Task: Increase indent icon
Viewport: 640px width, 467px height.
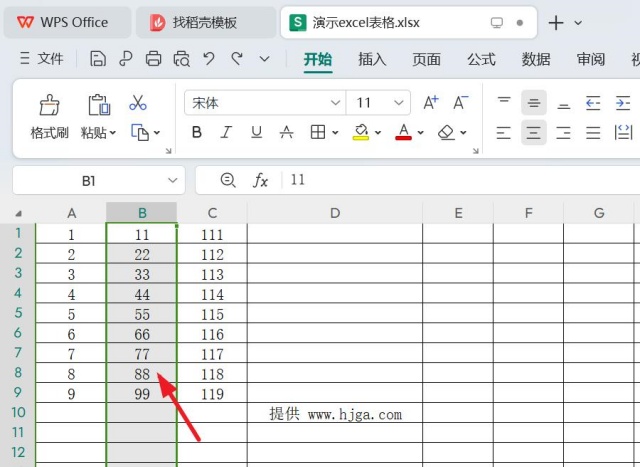Action: coord(623,102)
